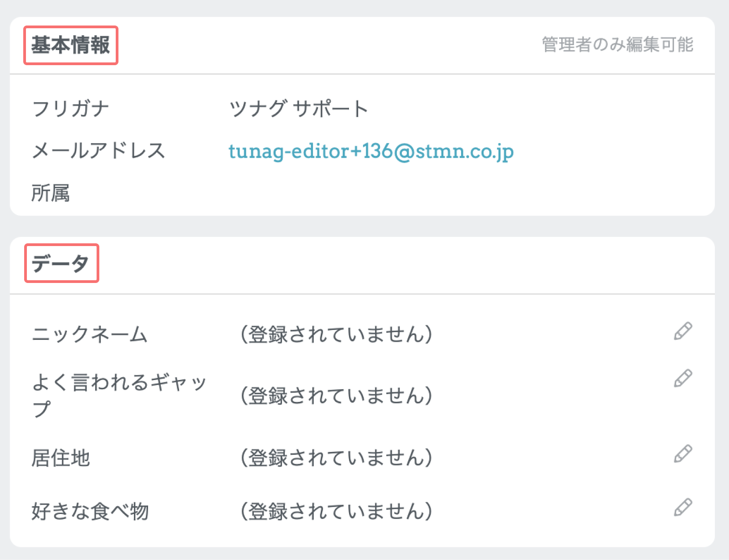Click the データ section heading

click(61, 263)
